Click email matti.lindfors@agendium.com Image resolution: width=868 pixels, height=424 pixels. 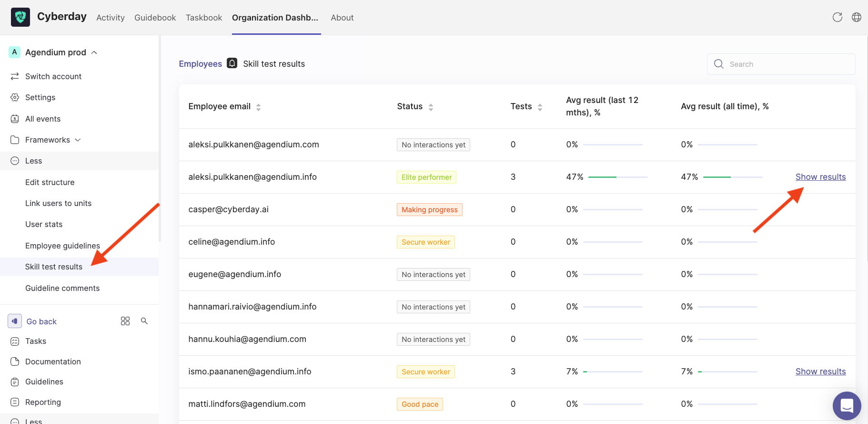point(247,404)
